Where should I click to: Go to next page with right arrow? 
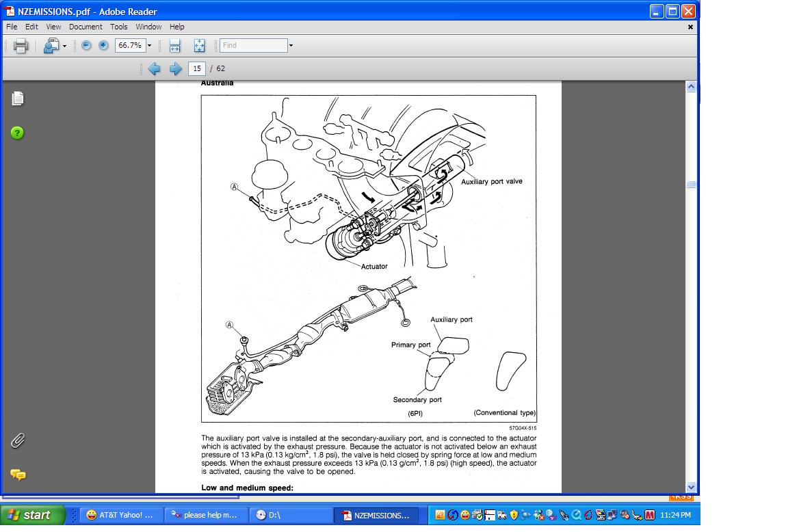[x=175, y=68]
